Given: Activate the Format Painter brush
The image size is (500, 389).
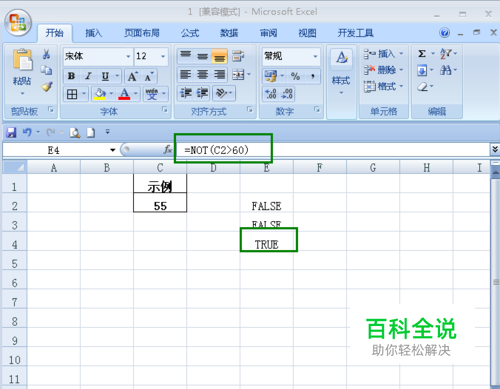Looking at the screenshot, I should click(46, 87).
